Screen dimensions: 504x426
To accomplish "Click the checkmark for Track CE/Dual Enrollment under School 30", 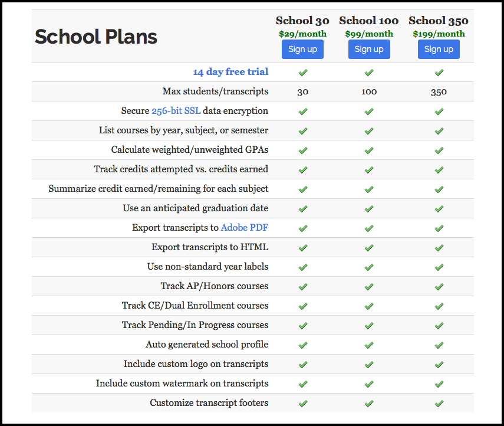I will pyautogui.click(x=302, y=306).
